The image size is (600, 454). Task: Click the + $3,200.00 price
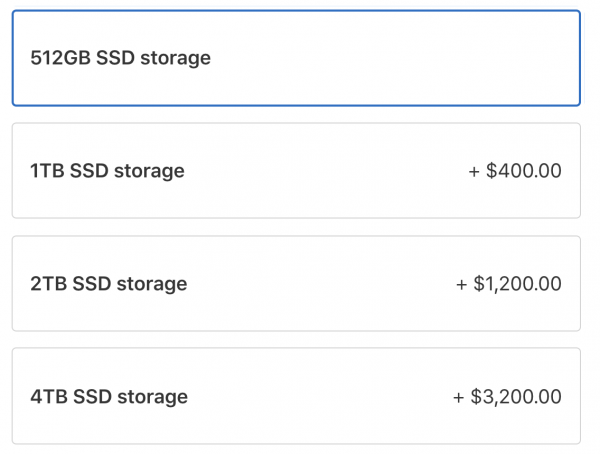[506, 397]
